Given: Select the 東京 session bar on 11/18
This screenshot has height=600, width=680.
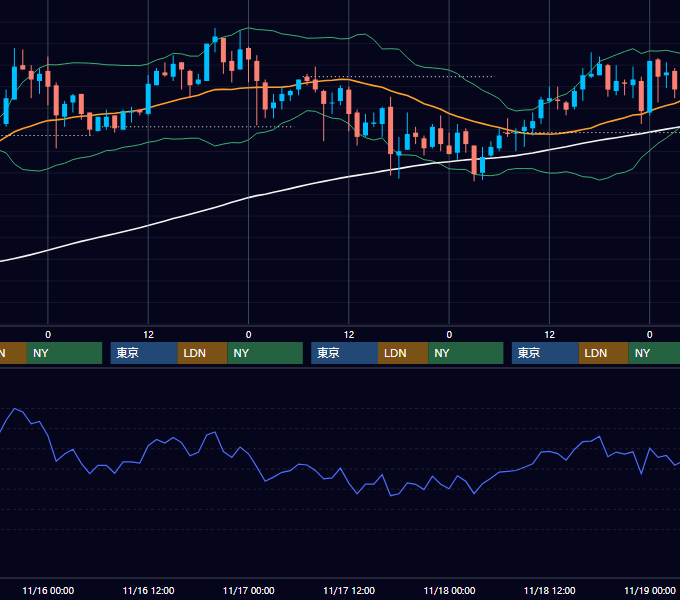Looking at the screenshot, I should (545, 353).
